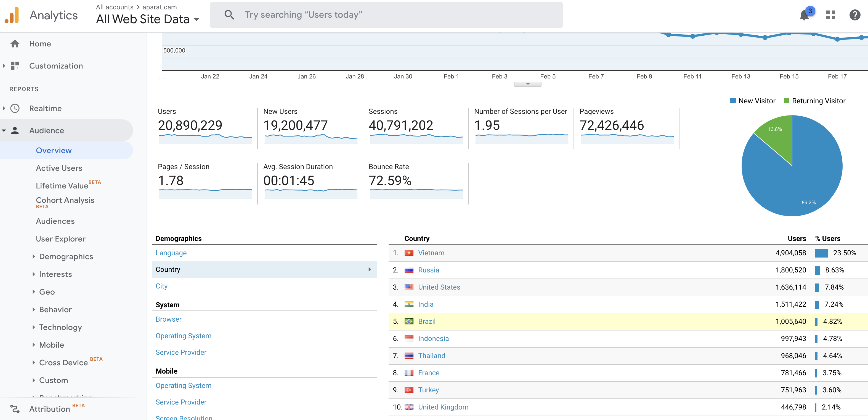Click the Vietnam flag icon
Viewport: 868px width, 420px height.
click(x=409, y=253)
